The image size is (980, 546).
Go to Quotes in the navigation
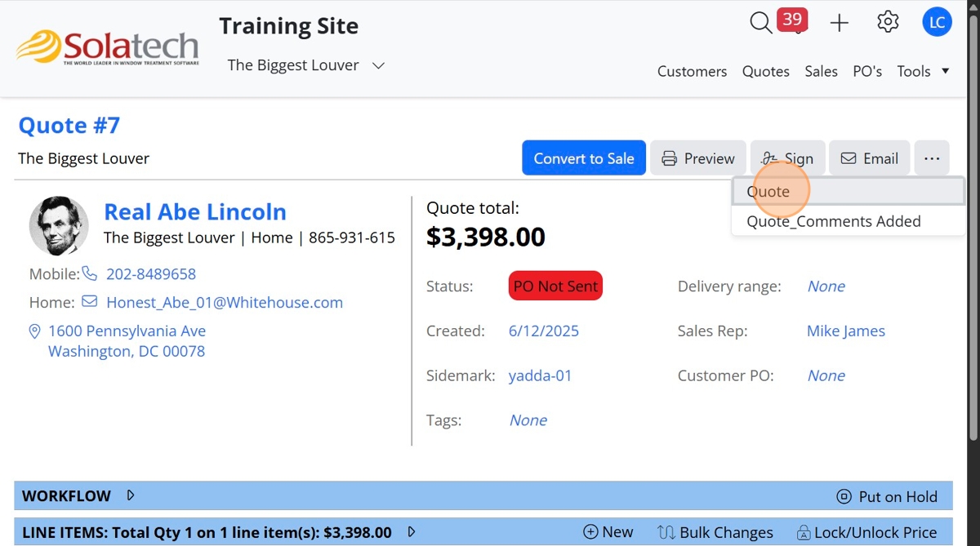coord(766,71)
